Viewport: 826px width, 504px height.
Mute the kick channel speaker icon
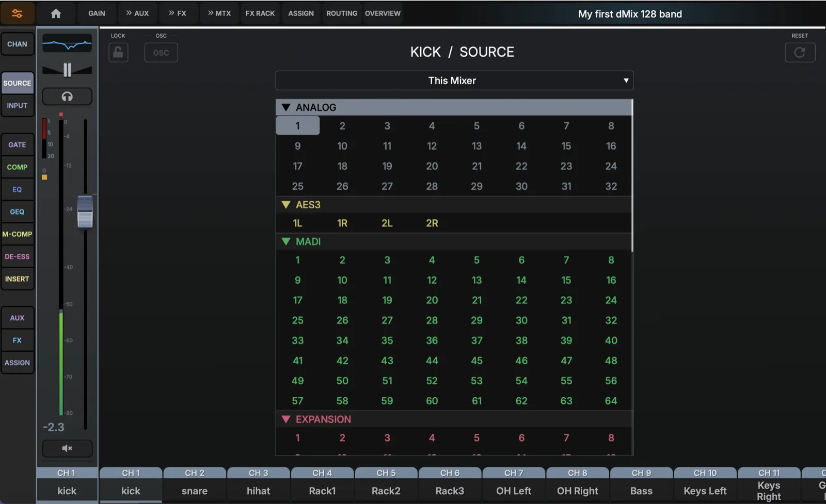(67, 448)
